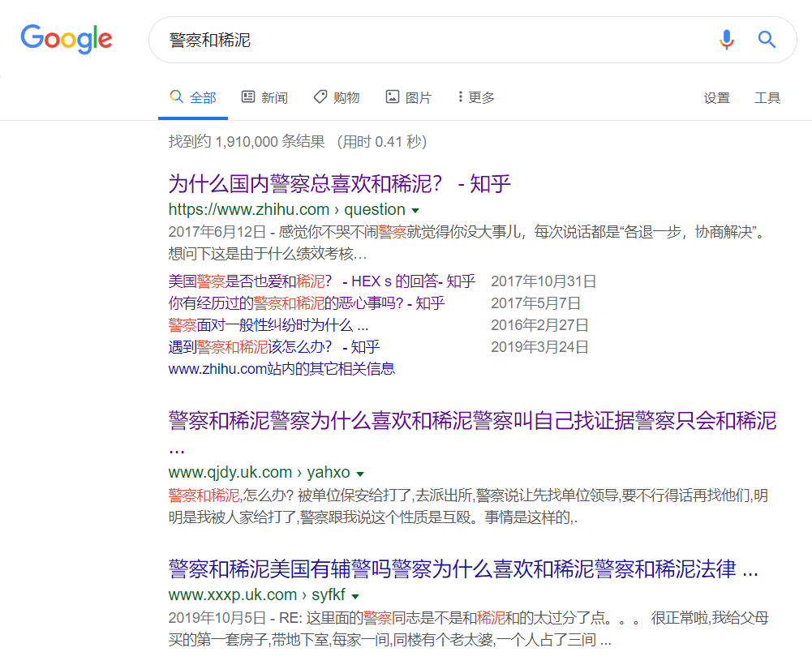Click the magnifying glass search button
The height and width of the screenshot is (665, 812).
(767, 39)
